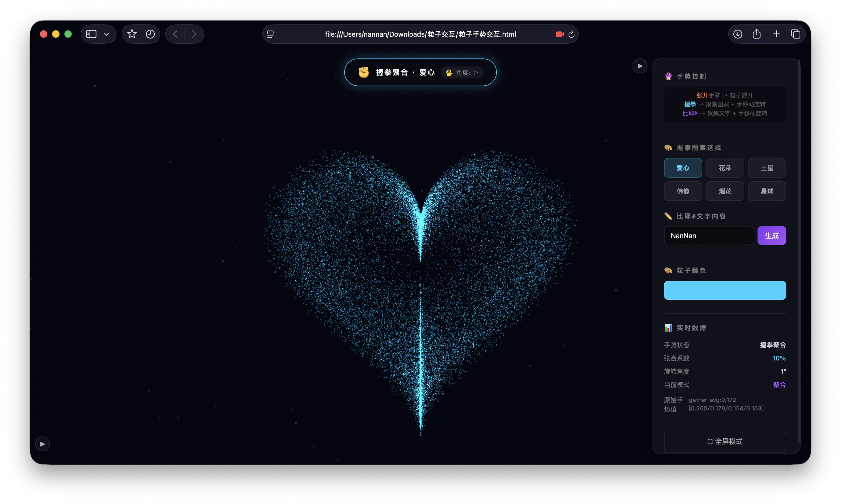Click the green full screen window button

tap(68, 34)
